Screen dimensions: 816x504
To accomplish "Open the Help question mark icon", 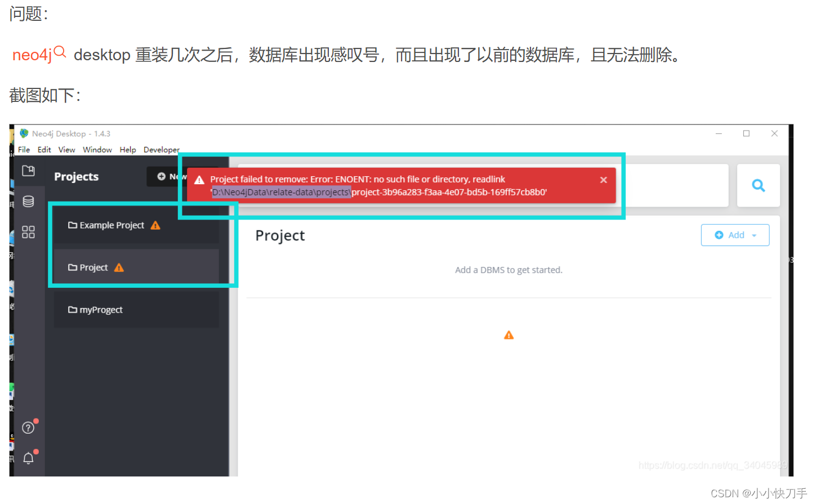I will coord(28,428).
